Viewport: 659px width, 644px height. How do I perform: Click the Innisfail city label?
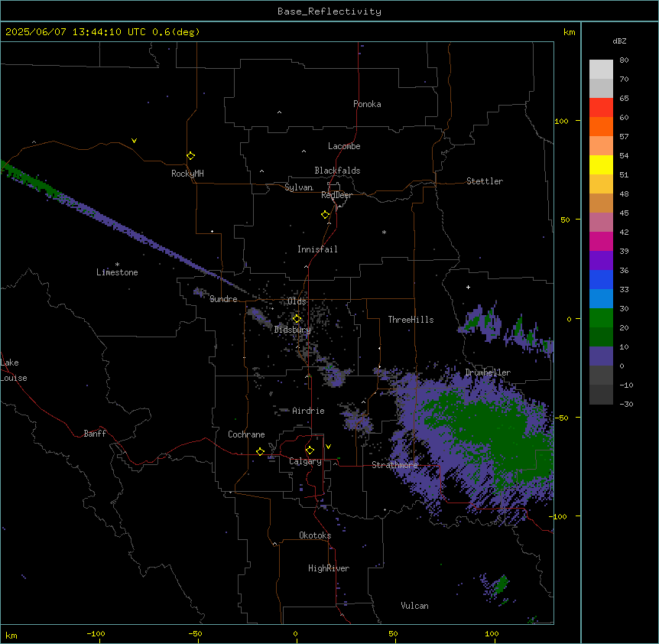tap(317, 249)
